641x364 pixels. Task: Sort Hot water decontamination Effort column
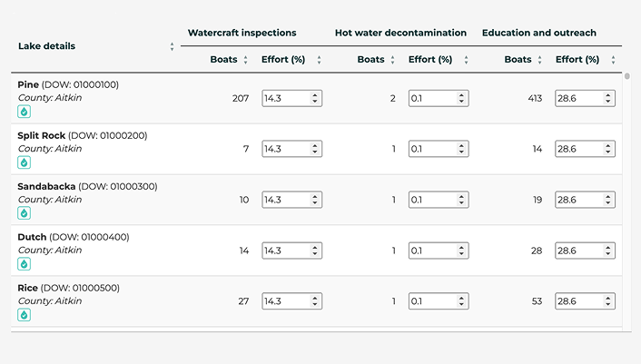pyautogui.click(x=466, y=60)
